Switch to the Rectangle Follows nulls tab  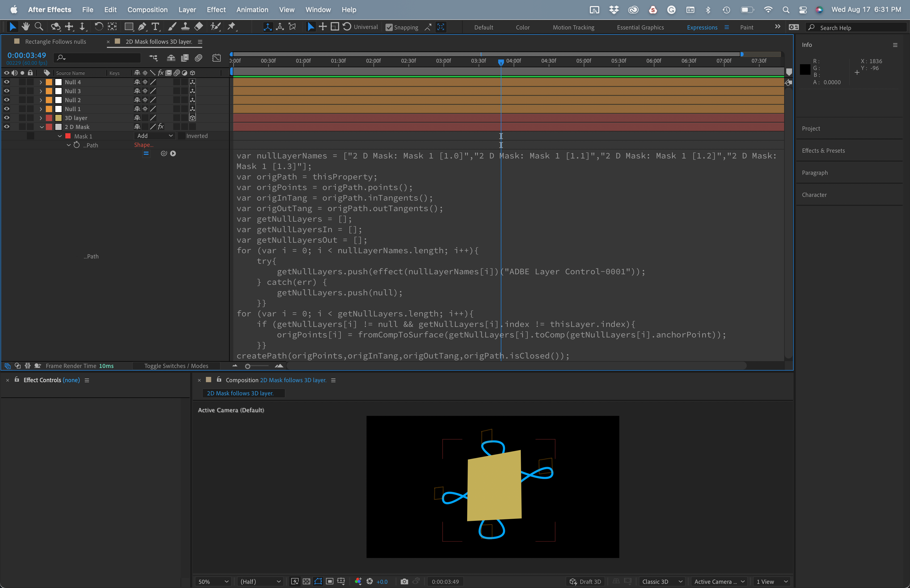(55, 42)
